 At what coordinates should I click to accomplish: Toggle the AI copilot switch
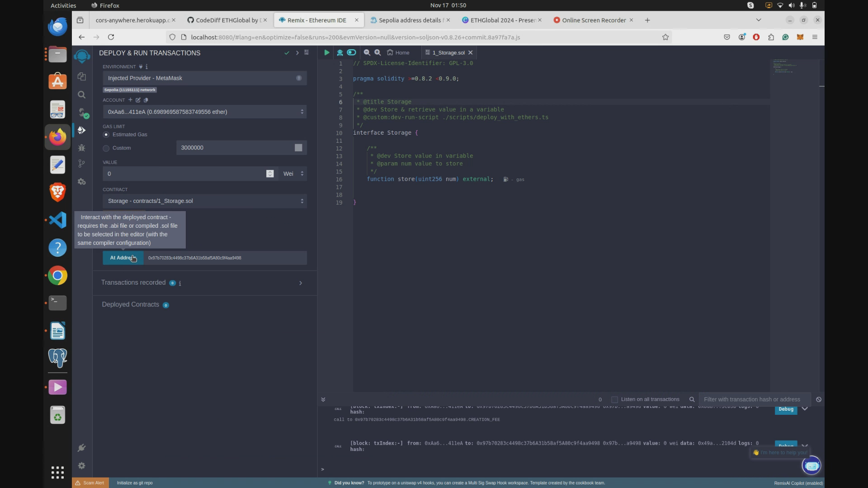click(351, 52)
